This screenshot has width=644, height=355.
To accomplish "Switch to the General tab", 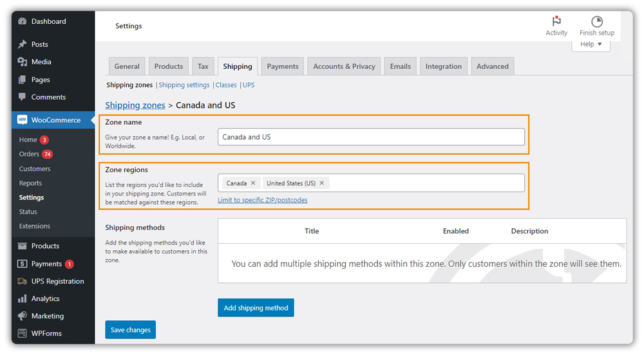I will pyautogui.click(x=127, y=66).
